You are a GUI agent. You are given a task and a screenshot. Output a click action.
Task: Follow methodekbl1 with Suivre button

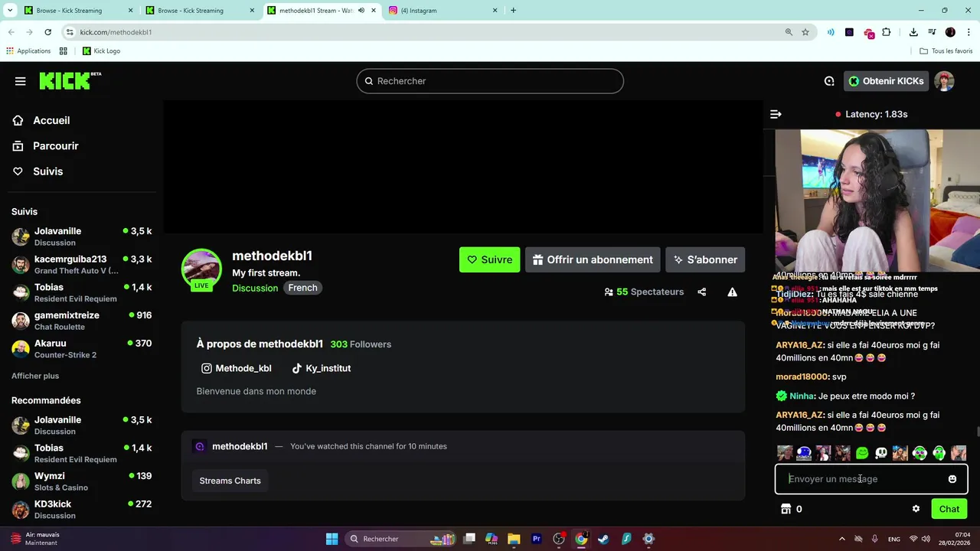tap(489, 259)
